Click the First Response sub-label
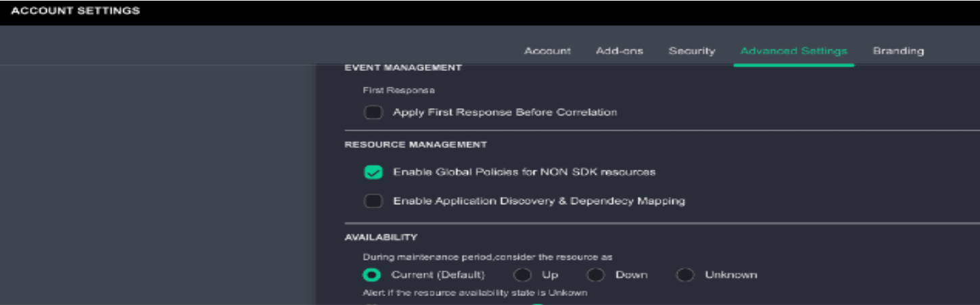The image size is (980, 305). [398, 90]
